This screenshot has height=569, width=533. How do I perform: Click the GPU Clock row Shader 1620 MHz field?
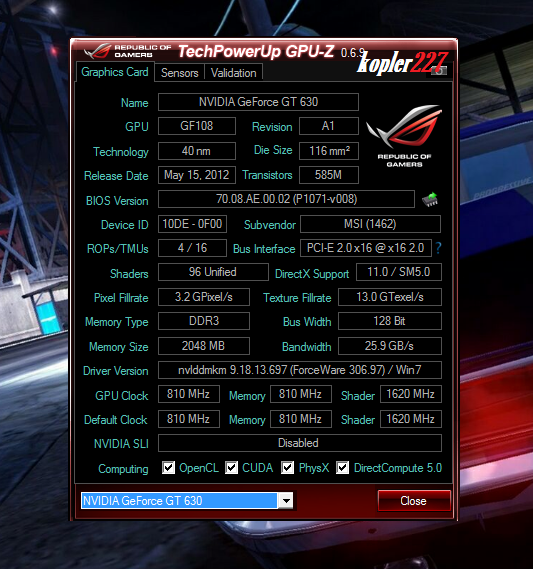[411, 394]
